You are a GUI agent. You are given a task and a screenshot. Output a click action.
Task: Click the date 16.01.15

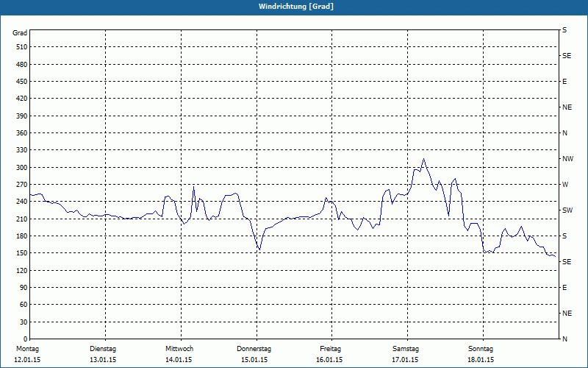click(329, 360)
